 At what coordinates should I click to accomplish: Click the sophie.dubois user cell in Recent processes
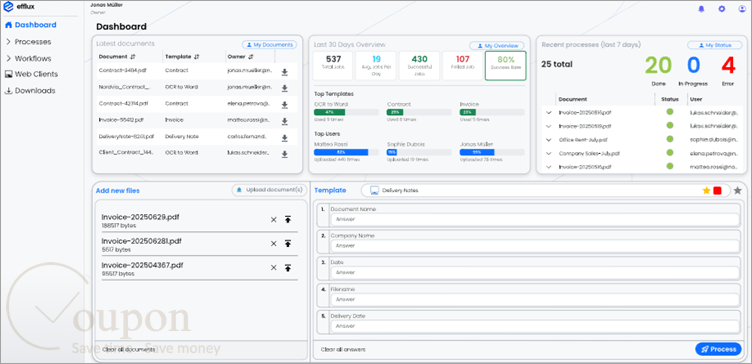[713, 140]
